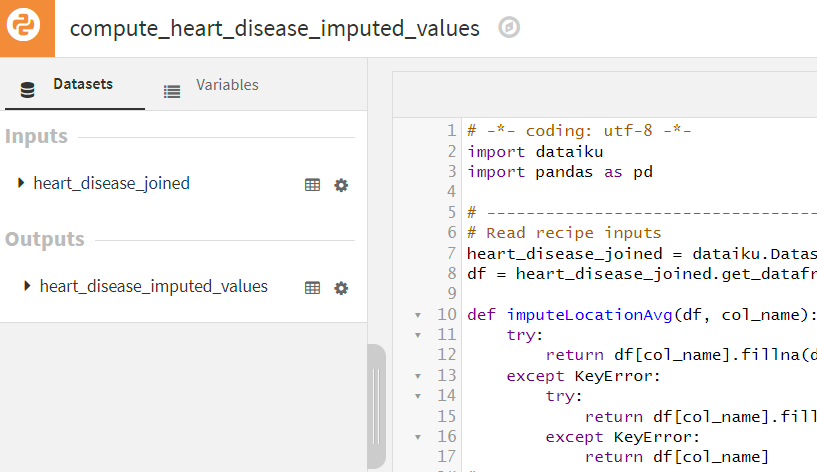Screen dimensions: 817x472
Task: Open the Datasets tab
Action: (75, 85)
